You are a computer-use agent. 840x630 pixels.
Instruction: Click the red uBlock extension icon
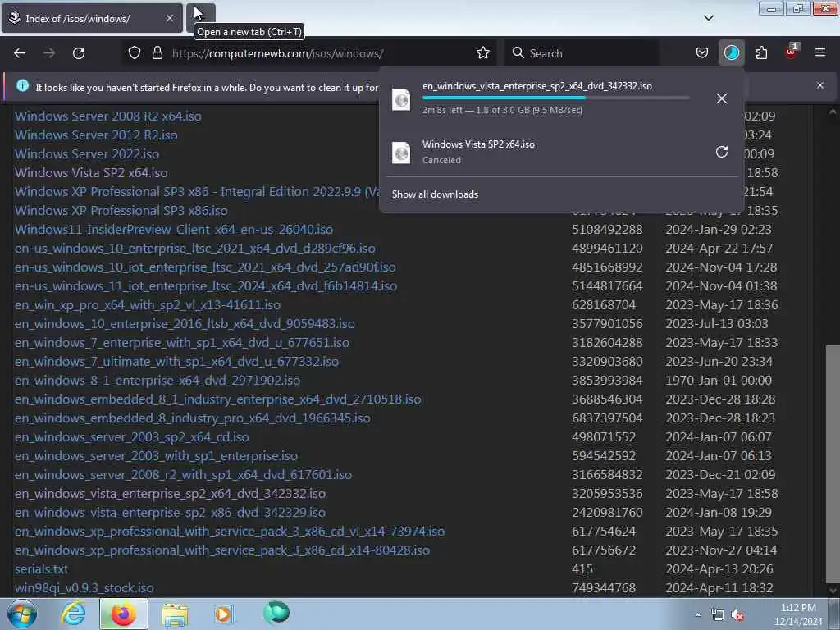(x=791, y=52)
